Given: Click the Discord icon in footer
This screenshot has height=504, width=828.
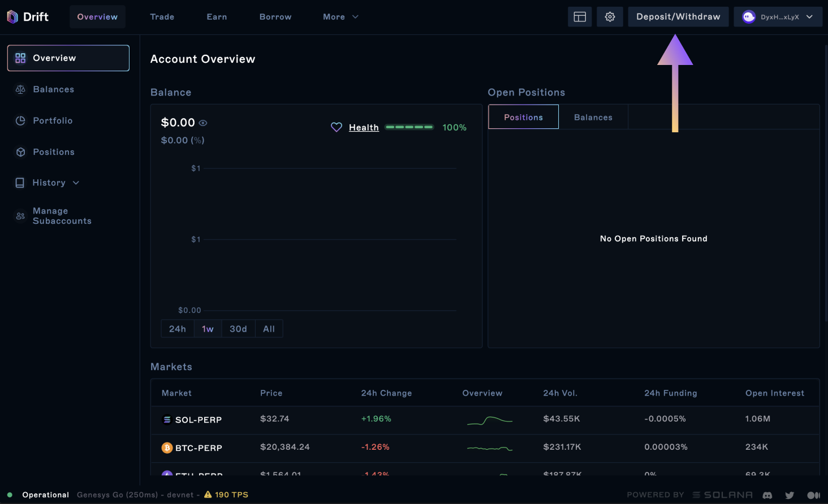Looking at the screenshot, I should click(767, 495).
